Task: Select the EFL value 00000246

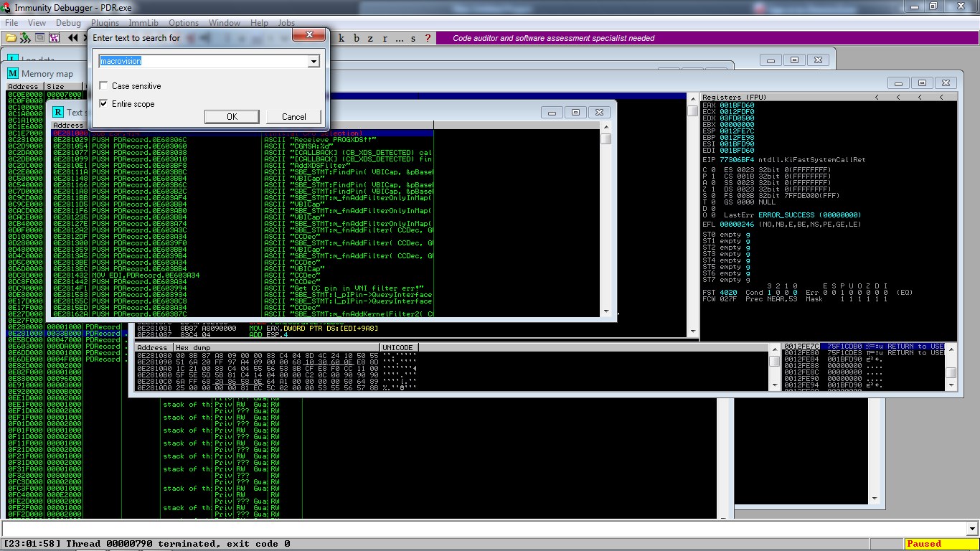Action: (737, 224)
